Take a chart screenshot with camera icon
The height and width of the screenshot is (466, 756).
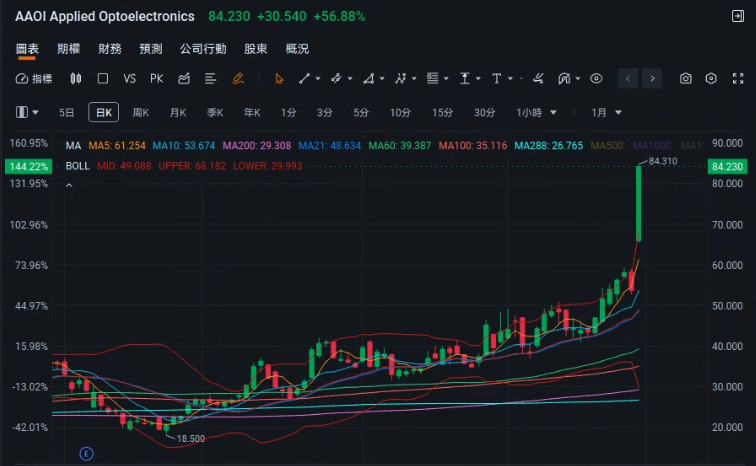pyautogui.click(x=686, y=78)
